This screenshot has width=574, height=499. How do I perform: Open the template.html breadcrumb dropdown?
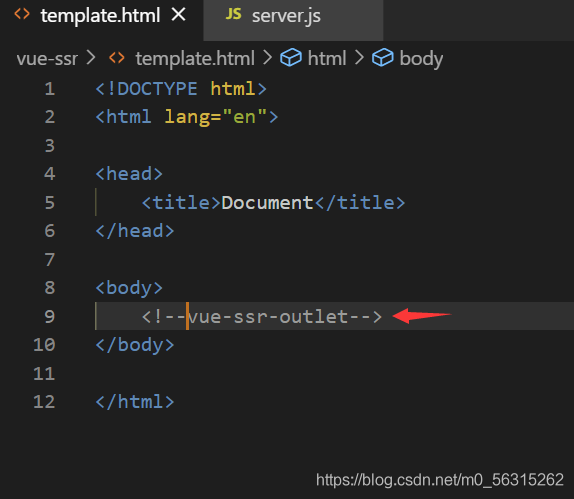tap(195, 59)
